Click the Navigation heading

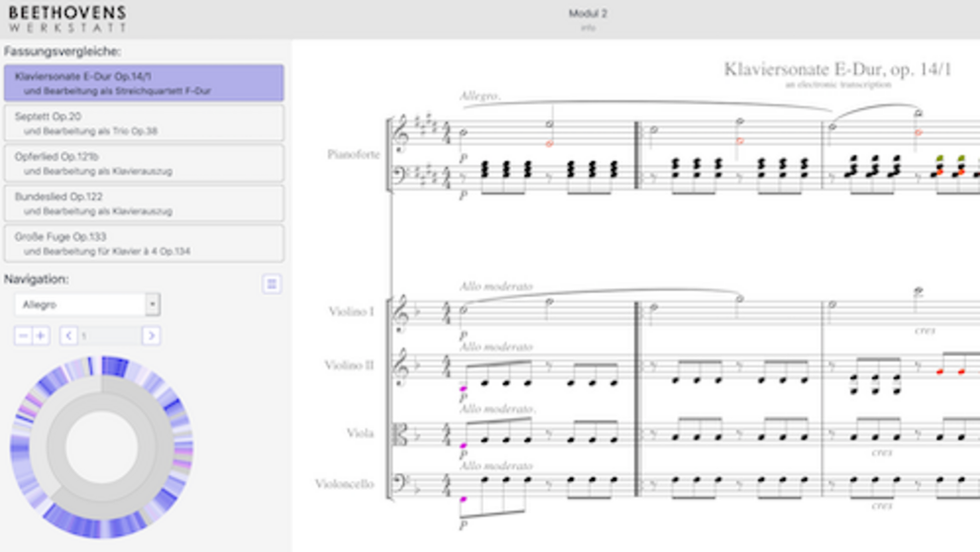[x=37, y=279]
